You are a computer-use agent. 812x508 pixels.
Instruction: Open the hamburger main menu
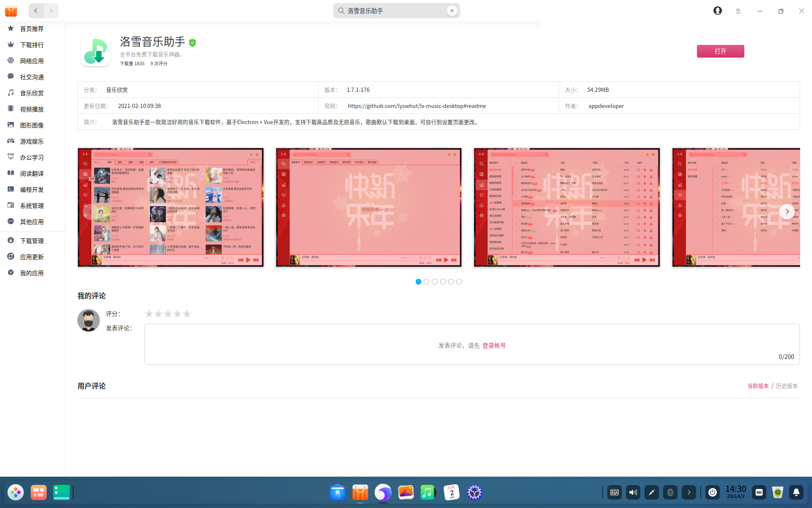tap(738, 11)
